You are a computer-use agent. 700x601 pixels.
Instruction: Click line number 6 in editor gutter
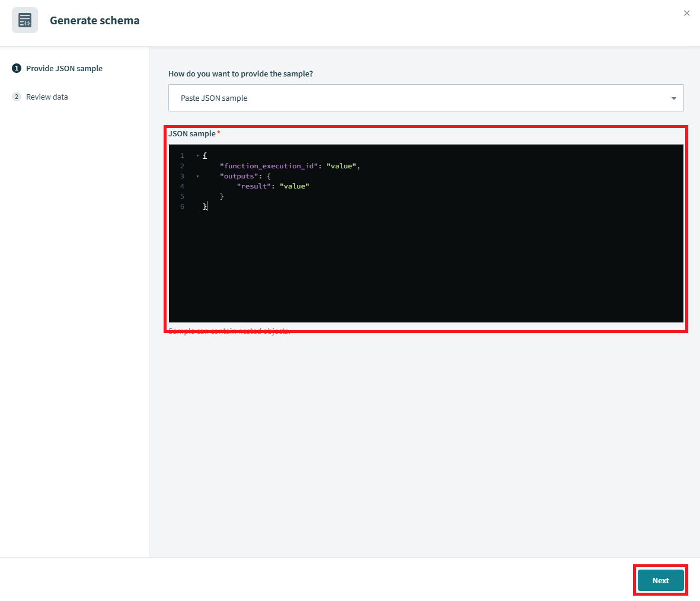(182, 207)
